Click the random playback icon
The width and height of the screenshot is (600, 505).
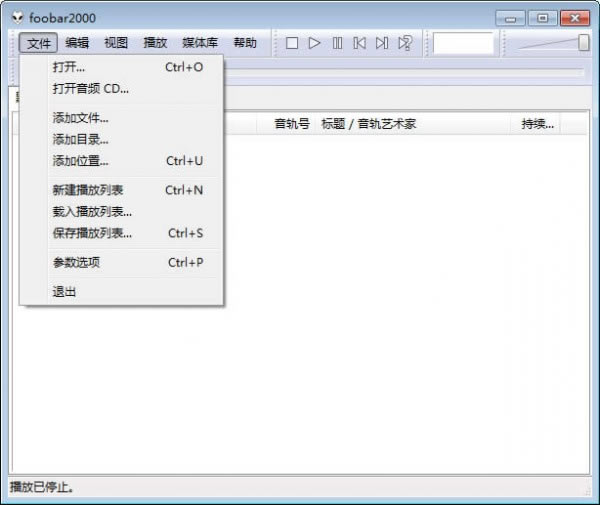(x=405, y=43)
